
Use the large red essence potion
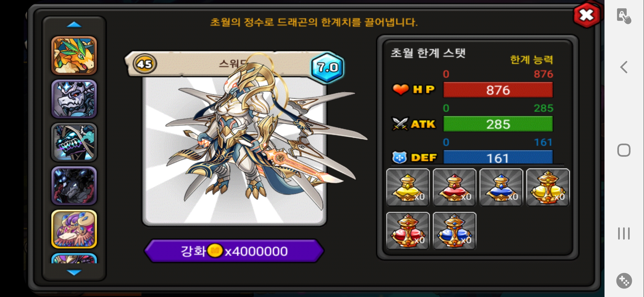click(x=408, y=231)
